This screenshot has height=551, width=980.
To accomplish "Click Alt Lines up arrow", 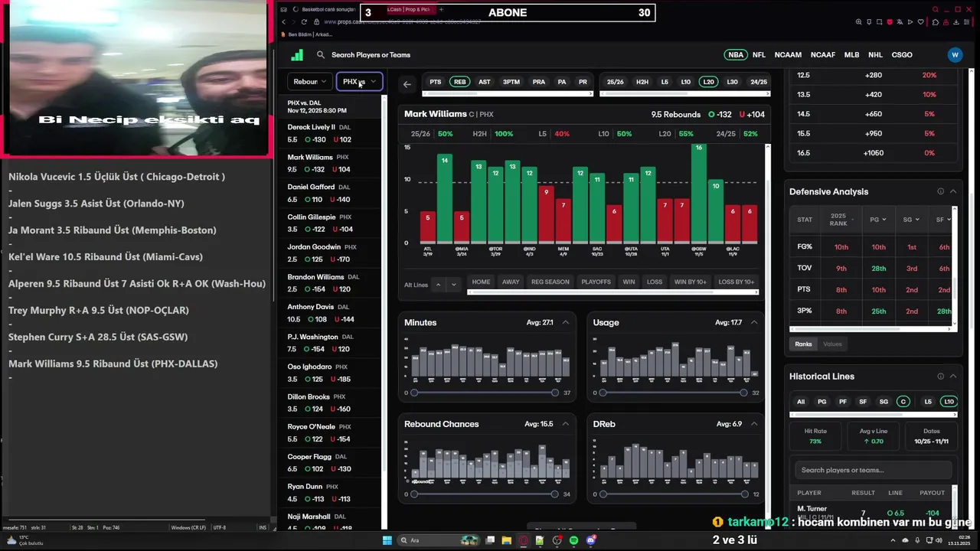I will [438, 285].
